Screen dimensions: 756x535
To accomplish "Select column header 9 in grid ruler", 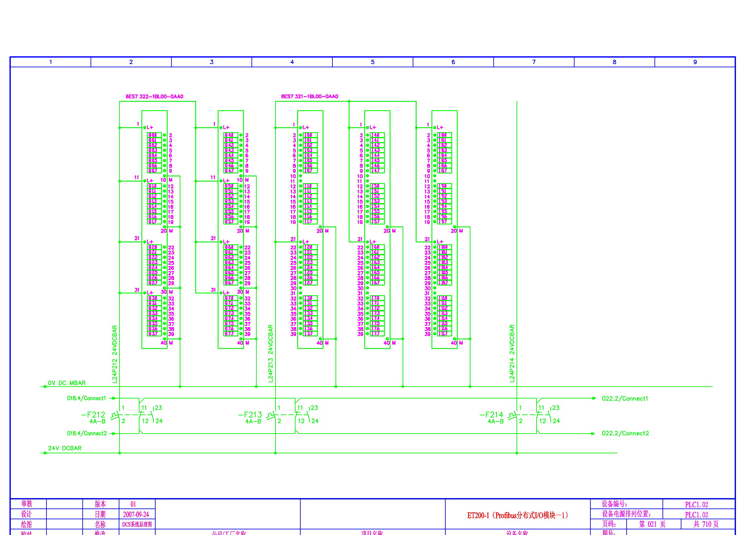I will (x=695, y=62).
